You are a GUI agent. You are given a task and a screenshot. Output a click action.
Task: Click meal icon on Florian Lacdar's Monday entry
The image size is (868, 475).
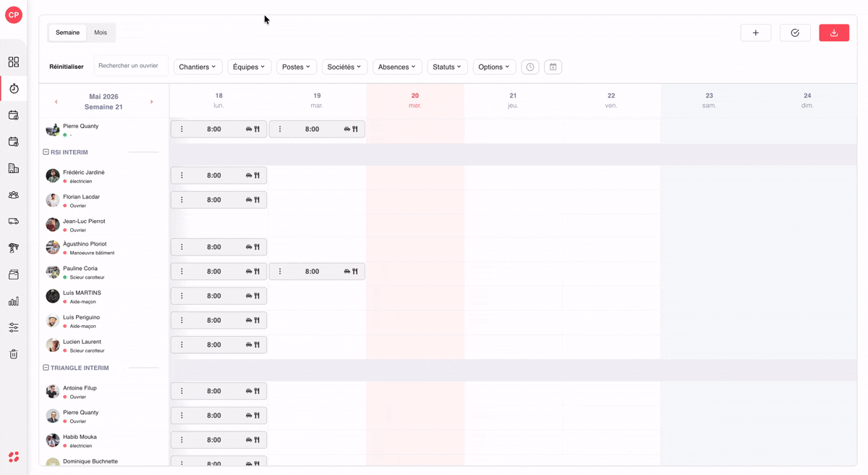tap(257, 200)
